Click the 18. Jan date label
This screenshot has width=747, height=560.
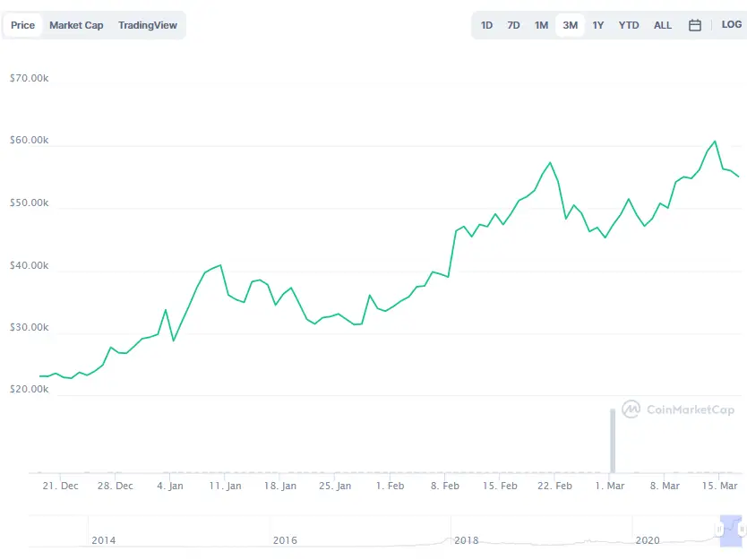point(280,486)
